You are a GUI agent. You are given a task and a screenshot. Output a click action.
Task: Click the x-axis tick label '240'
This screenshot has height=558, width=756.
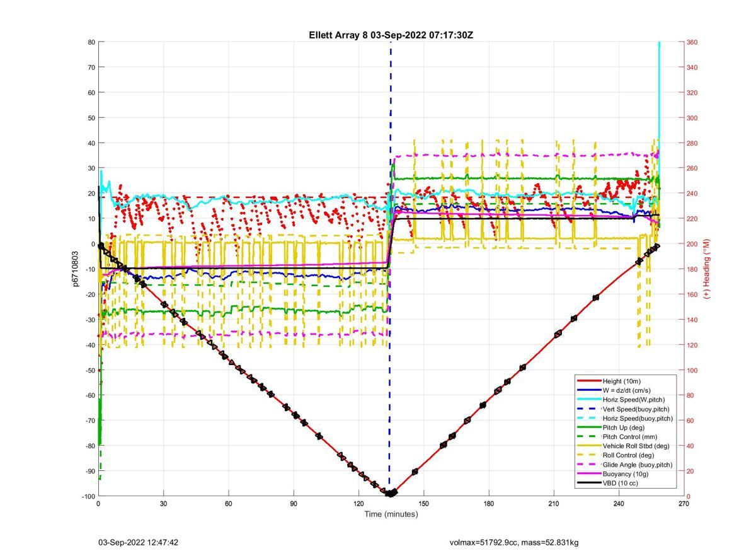(619, 504)
